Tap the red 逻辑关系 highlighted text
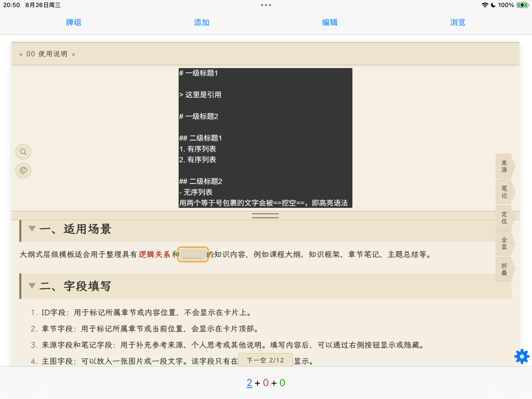The image size is (532, 399). click(154, 255)
